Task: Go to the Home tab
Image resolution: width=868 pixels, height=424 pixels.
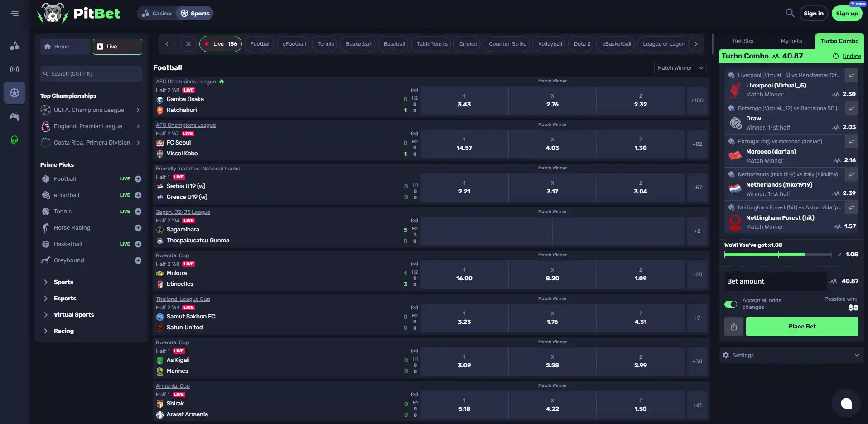Action: pos(66,47)
